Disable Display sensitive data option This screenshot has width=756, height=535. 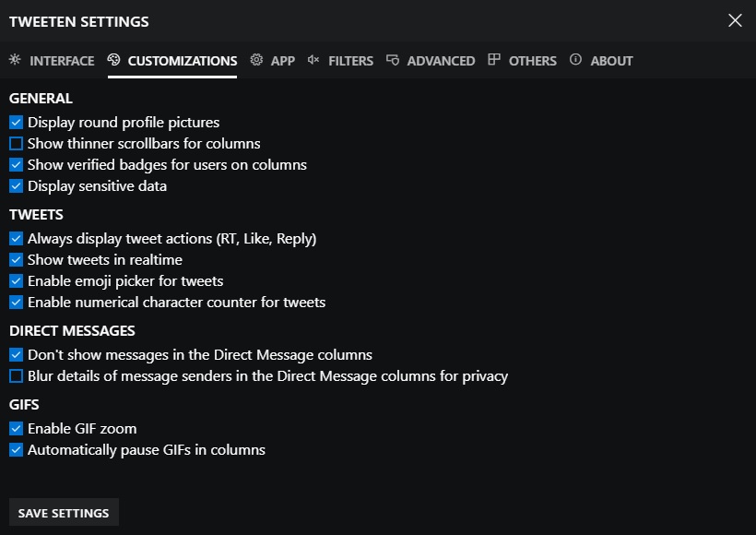[16, 185]
